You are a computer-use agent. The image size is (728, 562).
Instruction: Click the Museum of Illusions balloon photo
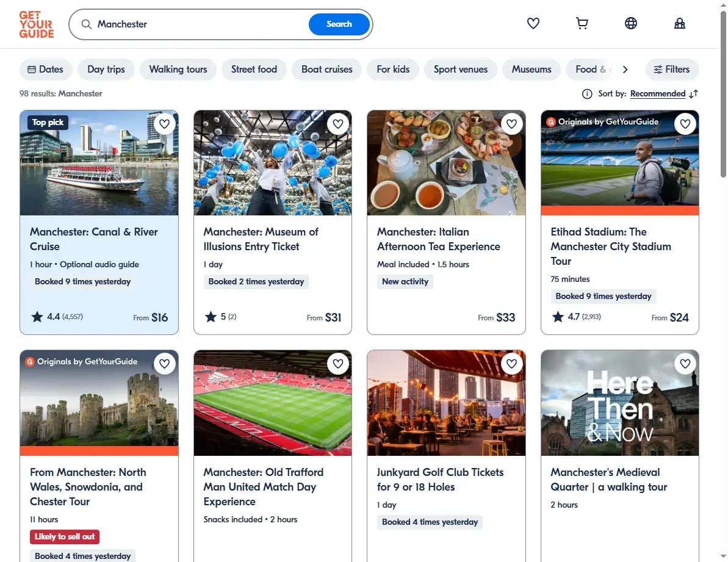[273, 163]
